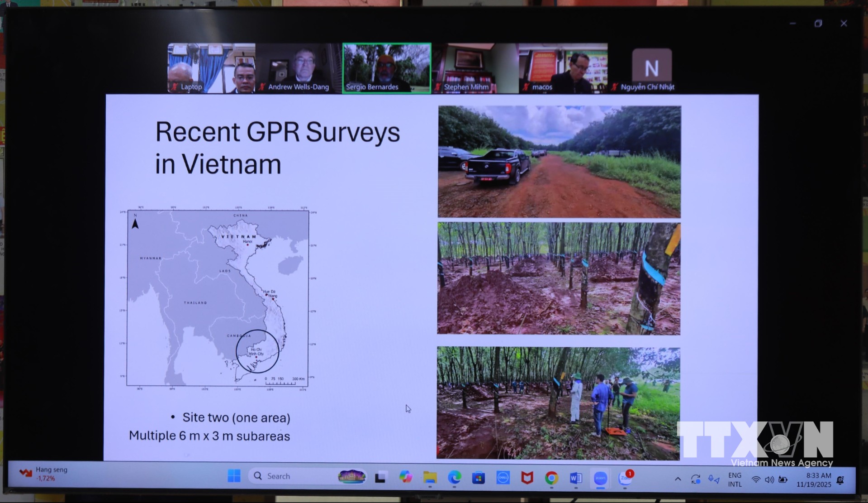Open McAfee antivirus from taskbar
Image resolution: width=868 pixels, height=503 pixels.
[527, 478]
